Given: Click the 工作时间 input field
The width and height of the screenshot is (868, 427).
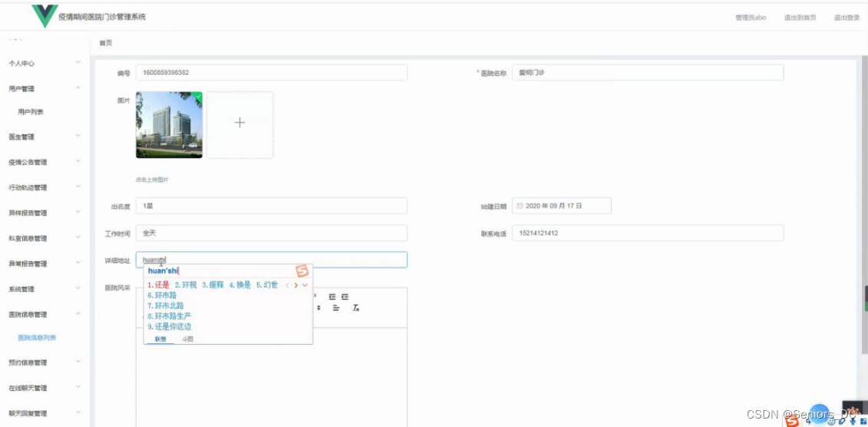Looking at the screenshot, I should point(271,233).
